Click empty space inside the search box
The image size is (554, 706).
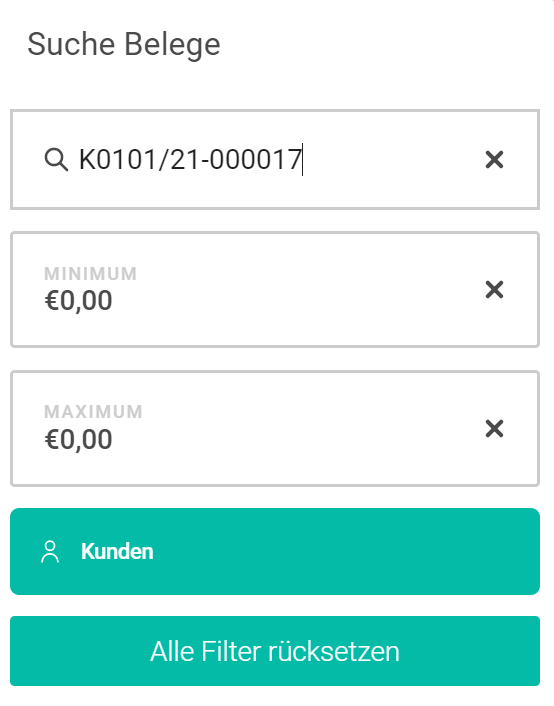click(392, 159)
